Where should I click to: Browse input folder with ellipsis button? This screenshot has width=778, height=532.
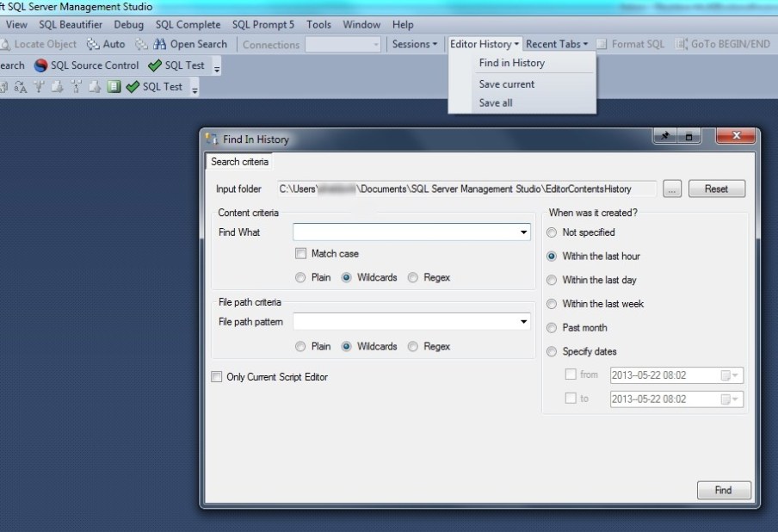click(x=672, y=189)
